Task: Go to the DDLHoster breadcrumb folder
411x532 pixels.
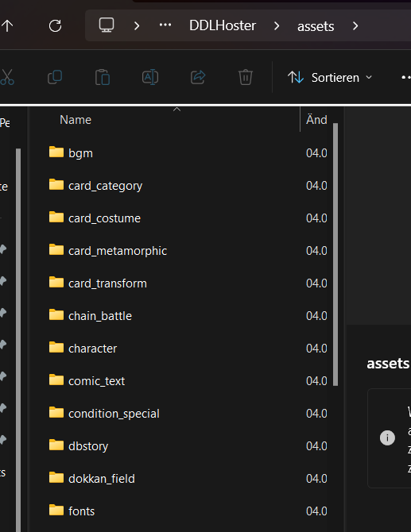Action: coord(223,25)
